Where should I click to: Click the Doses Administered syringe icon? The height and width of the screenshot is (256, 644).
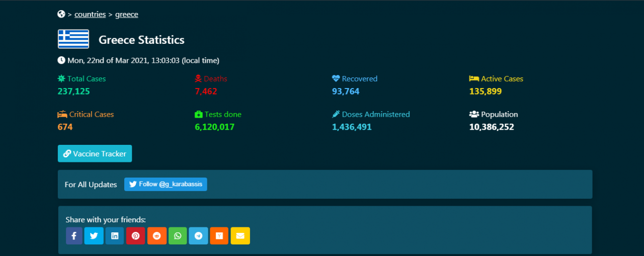pyautogui.click(x=336, y=115)
